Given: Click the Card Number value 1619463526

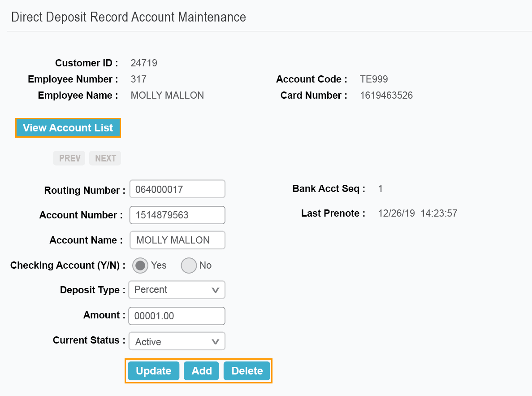Looking at the screenshot, I should [x=386, y=96].
